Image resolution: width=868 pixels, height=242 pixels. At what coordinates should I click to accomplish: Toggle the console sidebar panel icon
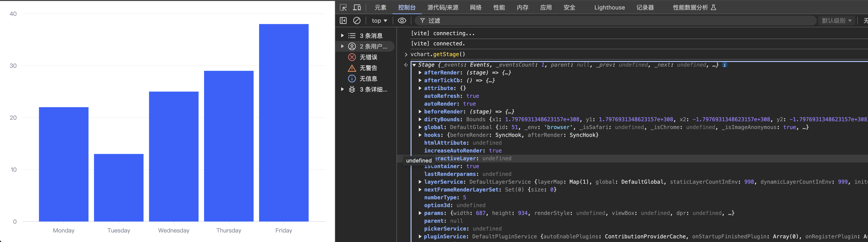click(343, 20)
